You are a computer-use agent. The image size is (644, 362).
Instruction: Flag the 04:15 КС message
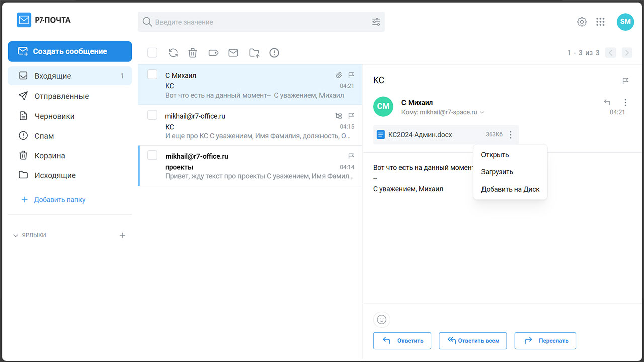pyautogui.click(x=351, y=116)
